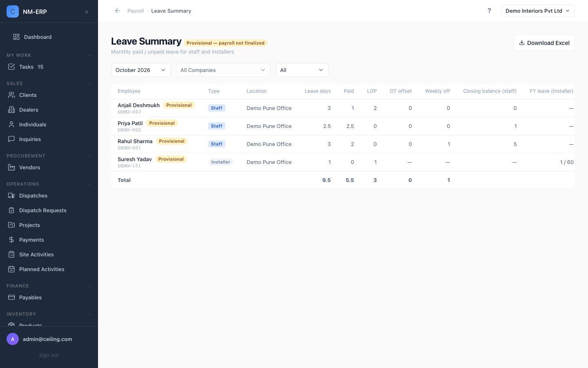
Task: Click the Clients people icon
Action: point(11,95)
